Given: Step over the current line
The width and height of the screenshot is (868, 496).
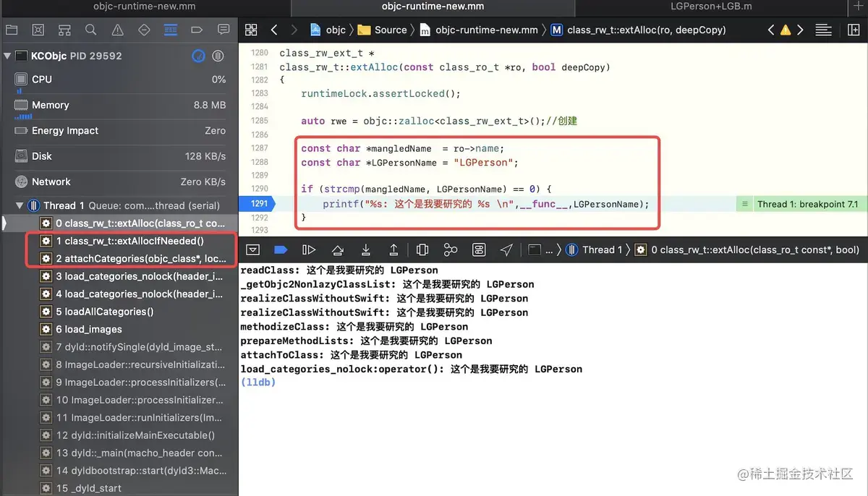Looking at the screenshot, I should pyautogui.click(x=337, y=249).
